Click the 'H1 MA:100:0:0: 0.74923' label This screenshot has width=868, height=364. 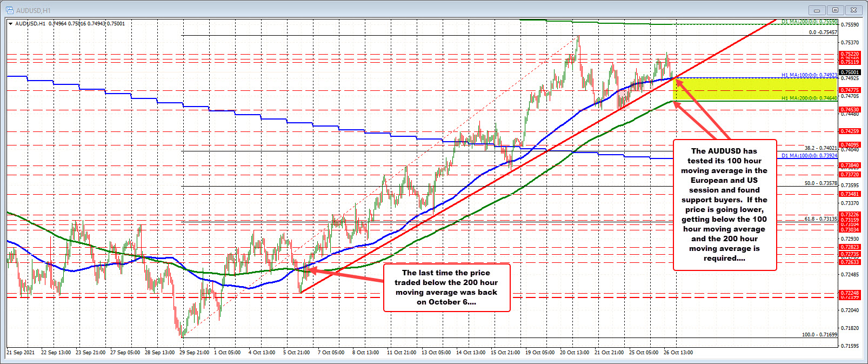(x=809, y=75)
